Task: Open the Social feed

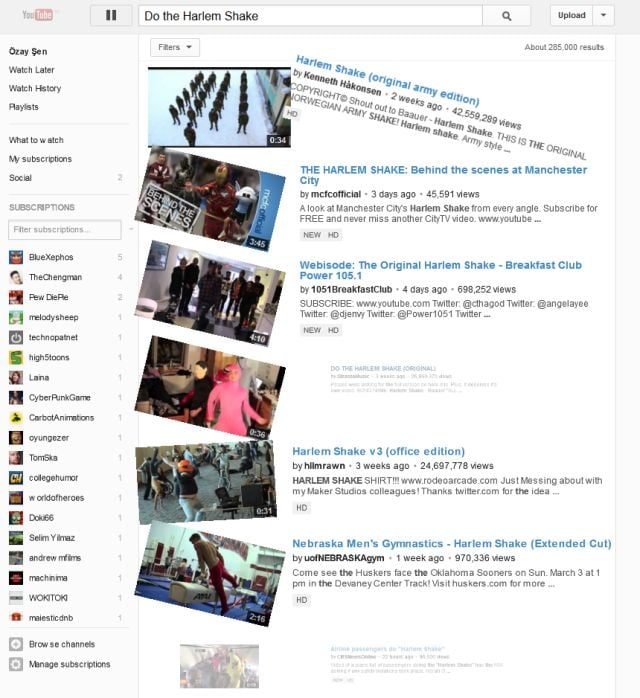Action: point(20,178)
